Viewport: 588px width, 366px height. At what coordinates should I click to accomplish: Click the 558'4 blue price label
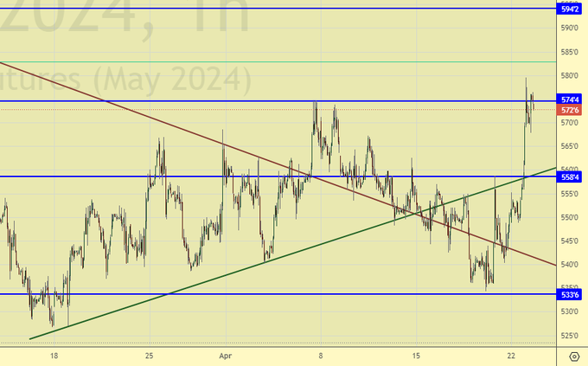click(x=570, y=177)
